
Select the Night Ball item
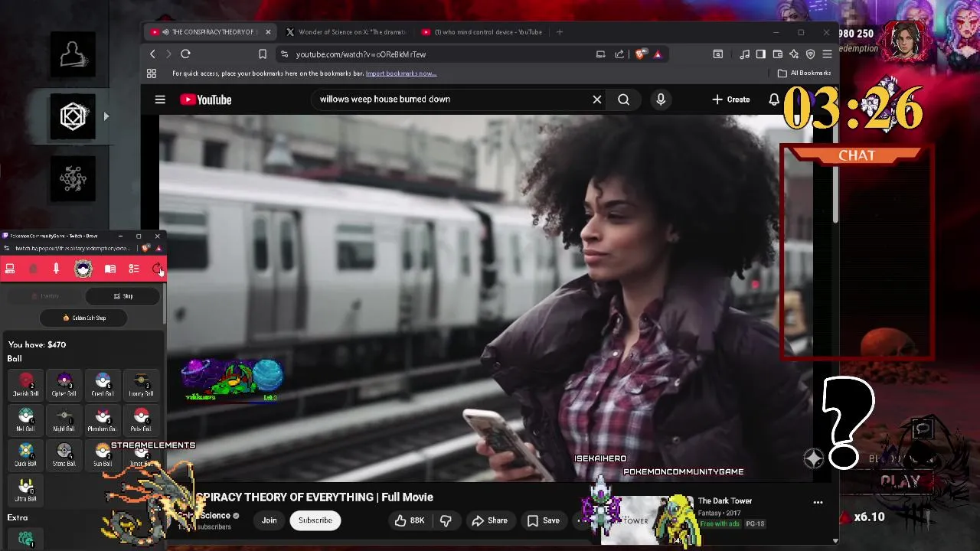[64, 419]
